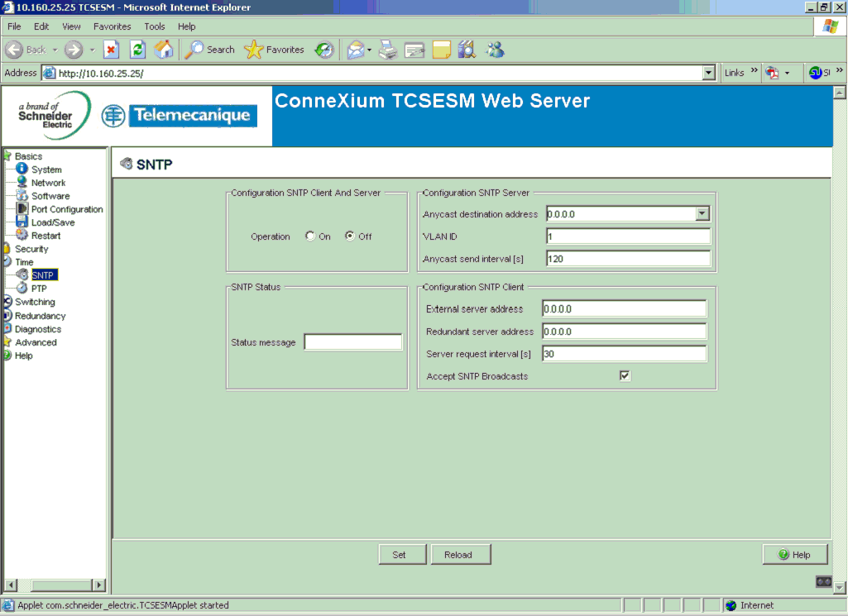Click the URL address bar field

pyautogui.click(x=372, y=73)
